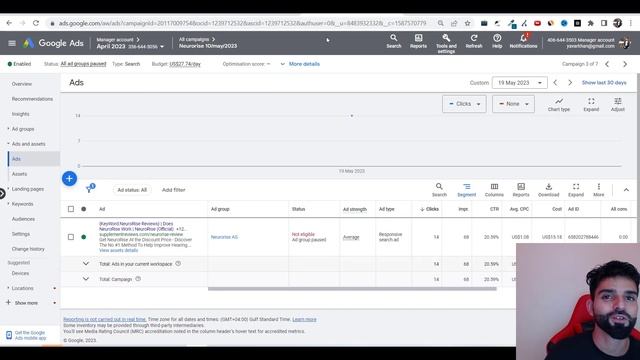Toggle the green ad status dot

coord(84,237)
